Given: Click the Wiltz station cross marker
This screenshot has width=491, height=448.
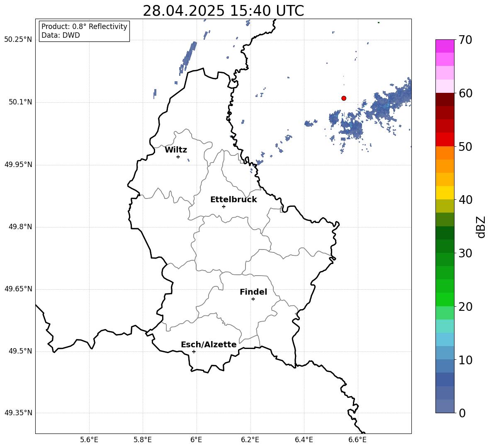Looking at the screenshot, I should coord(178,157).
